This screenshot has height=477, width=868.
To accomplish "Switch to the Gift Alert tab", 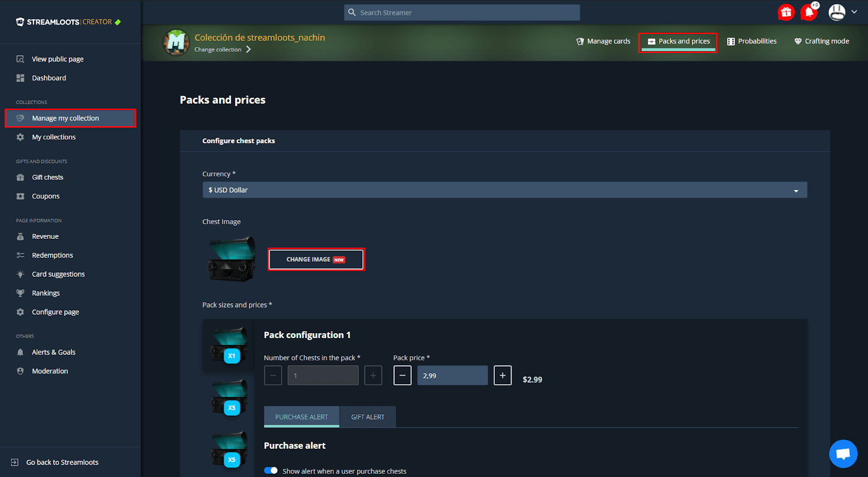I will pyautogui.click(x=368, y=417).
